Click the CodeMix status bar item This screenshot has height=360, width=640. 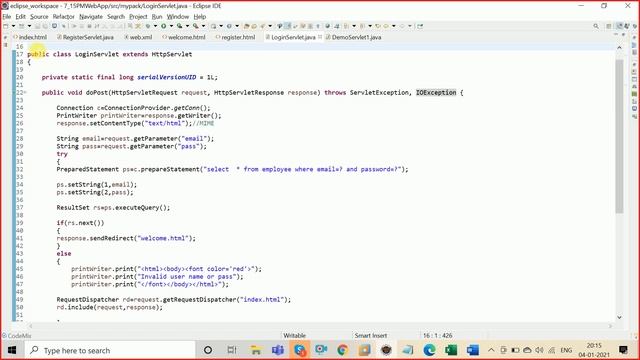(x=16, y=336)
